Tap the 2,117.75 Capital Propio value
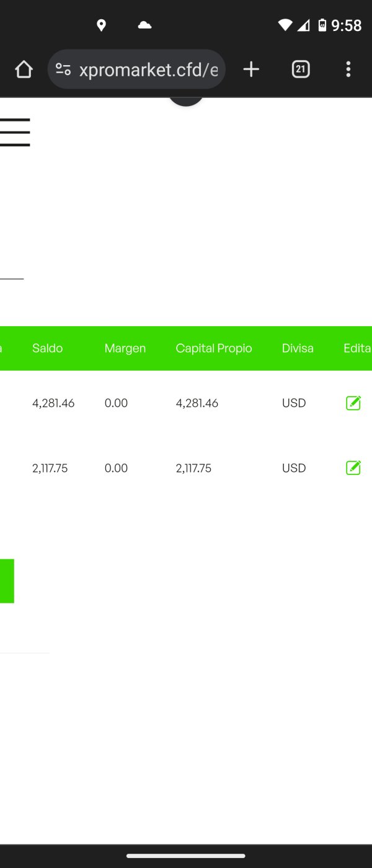 tap(193, 468)
